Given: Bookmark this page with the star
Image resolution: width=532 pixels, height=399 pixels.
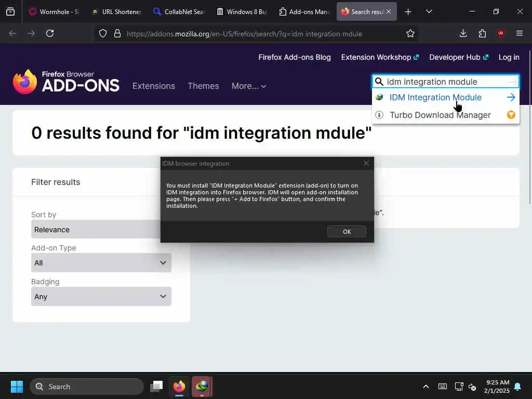Looking at the screenshot, I should 410,33.
